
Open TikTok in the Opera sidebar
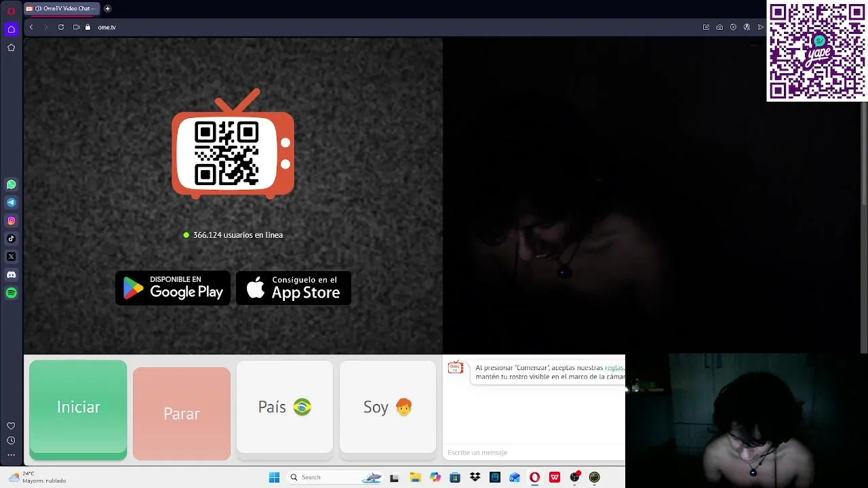[x=11, y=239]
